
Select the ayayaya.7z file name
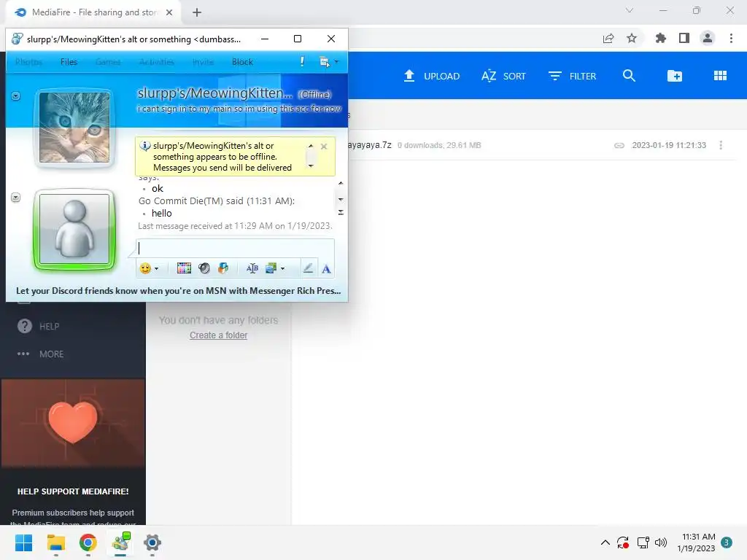coord(370,145)
